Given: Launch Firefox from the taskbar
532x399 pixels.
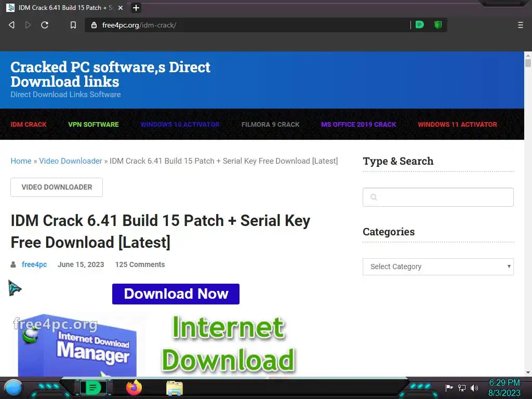Looking at the screenshot, I should pos(134,388).
